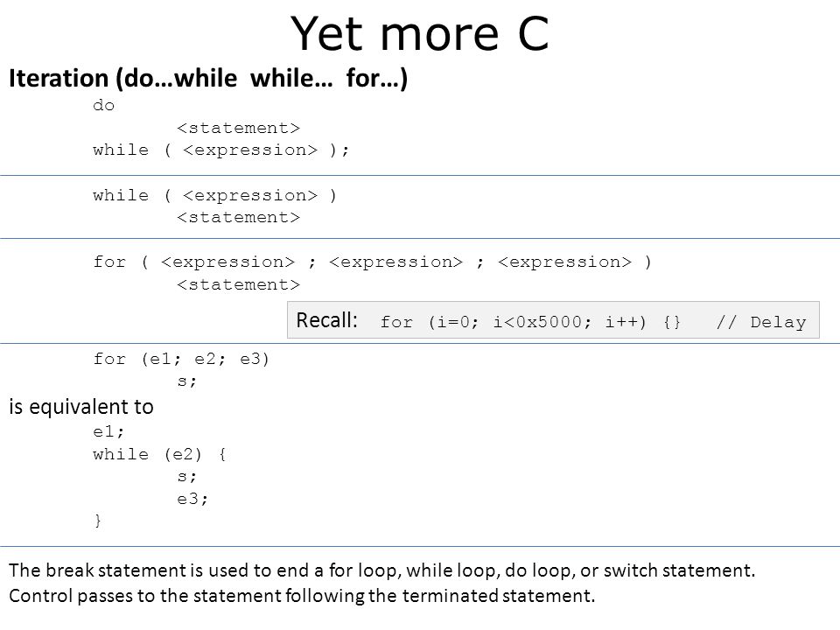Click the 'while ( <expression> )' line without semicolon
The image size is (840, 630).
[x=214, y=195]
